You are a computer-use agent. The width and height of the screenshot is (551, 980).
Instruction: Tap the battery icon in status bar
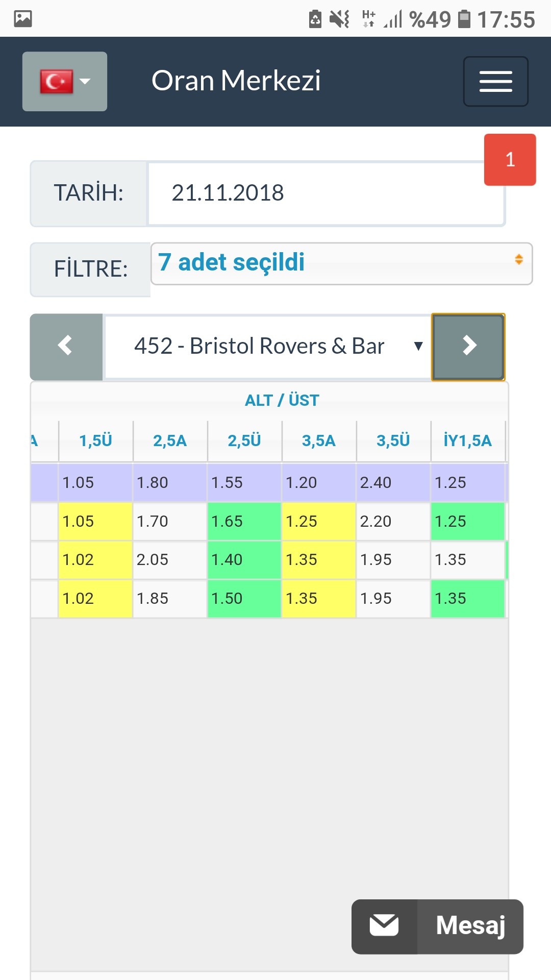[x=464, y=19]
